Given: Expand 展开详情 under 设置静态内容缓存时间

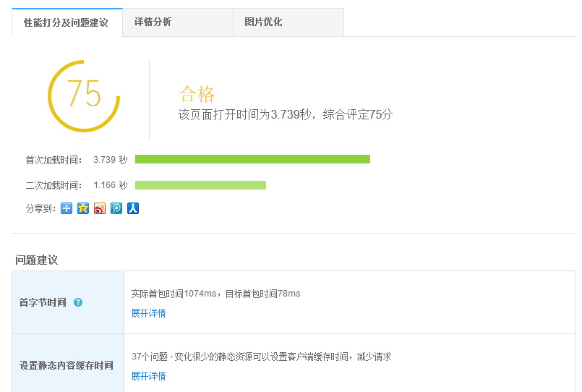Looking at the screenshot, I should (148, 376).
